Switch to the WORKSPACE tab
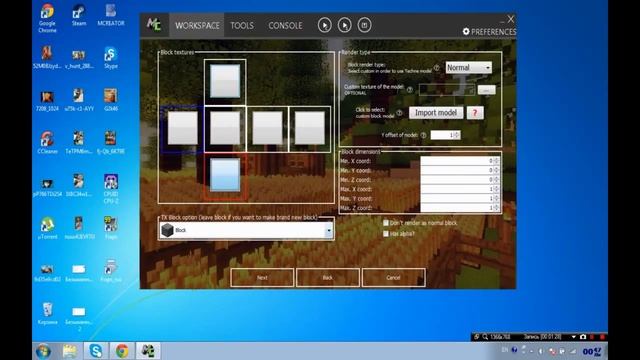640x360 pixels. coord(197,25)
